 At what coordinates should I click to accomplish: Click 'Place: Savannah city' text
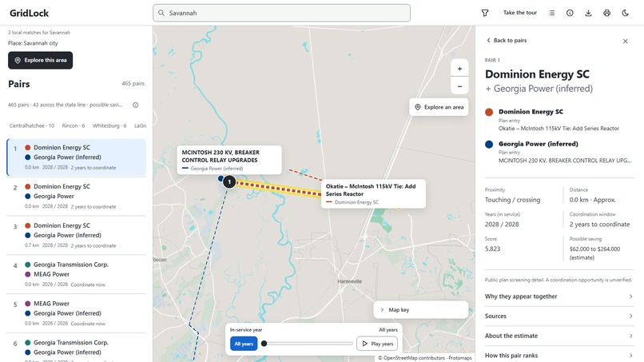tap(33, 43)
